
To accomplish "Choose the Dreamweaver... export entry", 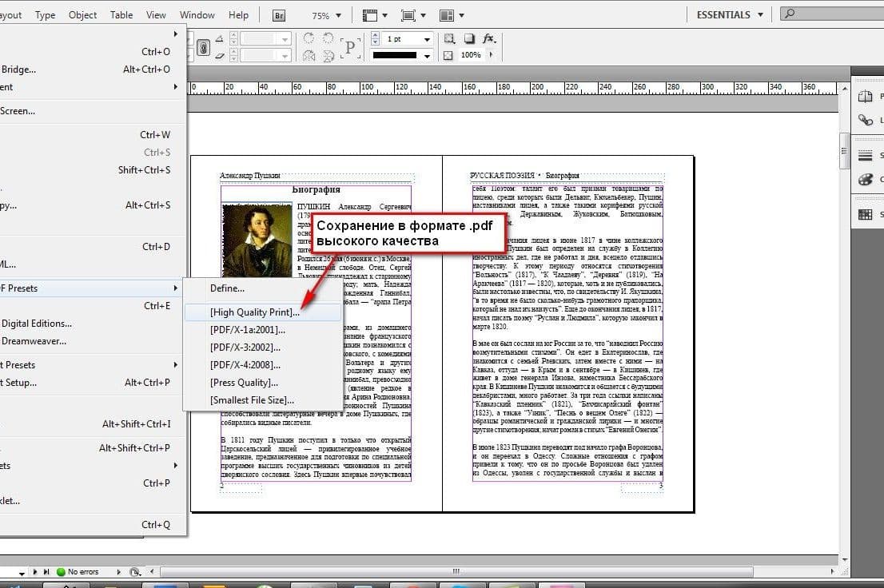I will [92, 340].
